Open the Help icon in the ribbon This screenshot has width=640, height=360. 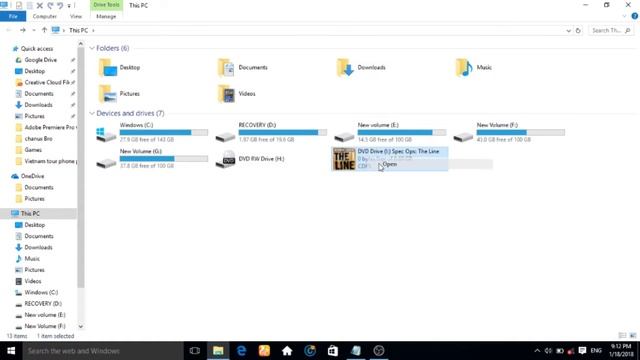(x=634, y=16)
